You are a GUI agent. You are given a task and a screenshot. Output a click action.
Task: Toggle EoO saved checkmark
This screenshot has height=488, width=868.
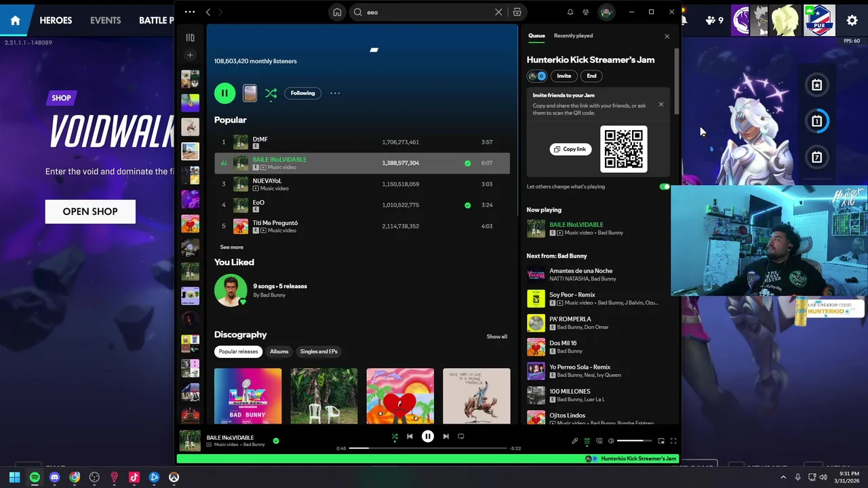point(467,205)
